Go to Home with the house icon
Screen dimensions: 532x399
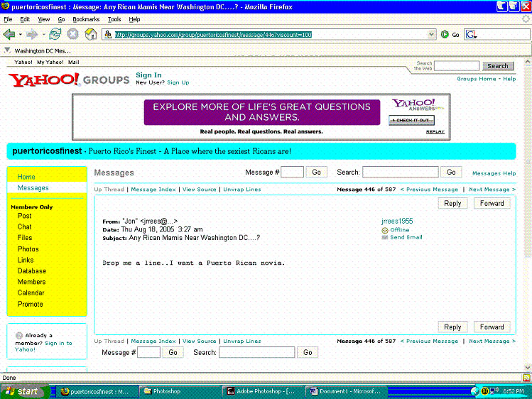[91, 34]
